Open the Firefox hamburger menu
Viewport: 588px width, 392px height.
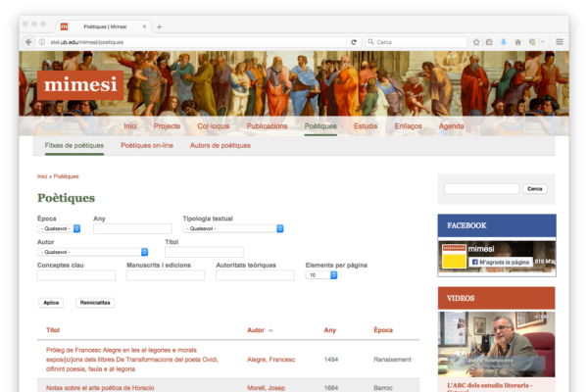560,42
